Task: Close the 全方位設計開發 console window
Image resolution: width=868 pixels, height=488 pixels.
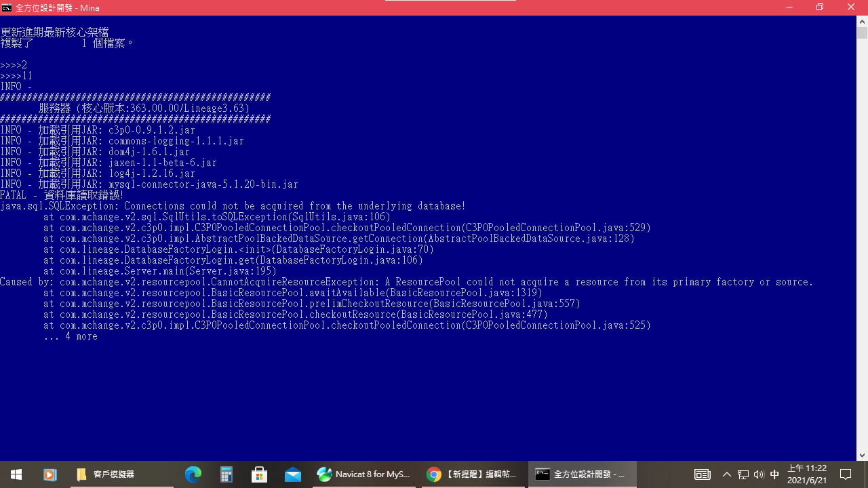Action: [x=851, y=7]
